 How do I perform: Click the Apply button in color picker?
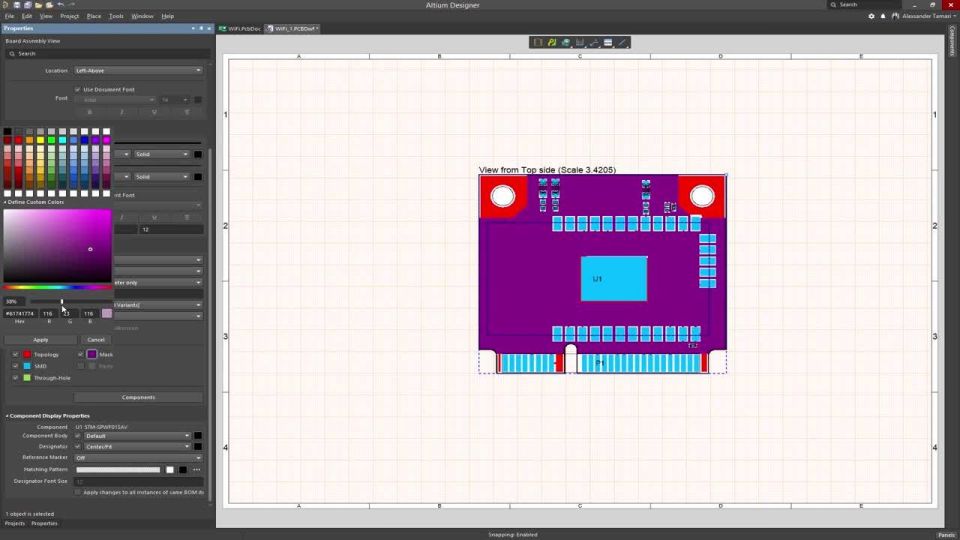click(x=40, y=339)
